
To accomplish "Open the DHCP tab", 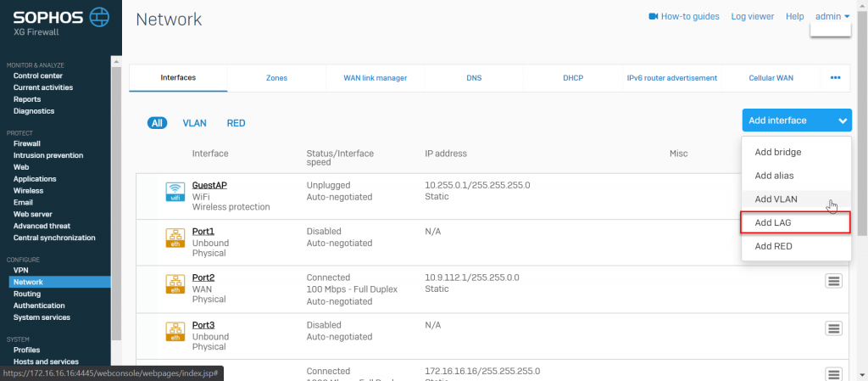I will [573, 78].
